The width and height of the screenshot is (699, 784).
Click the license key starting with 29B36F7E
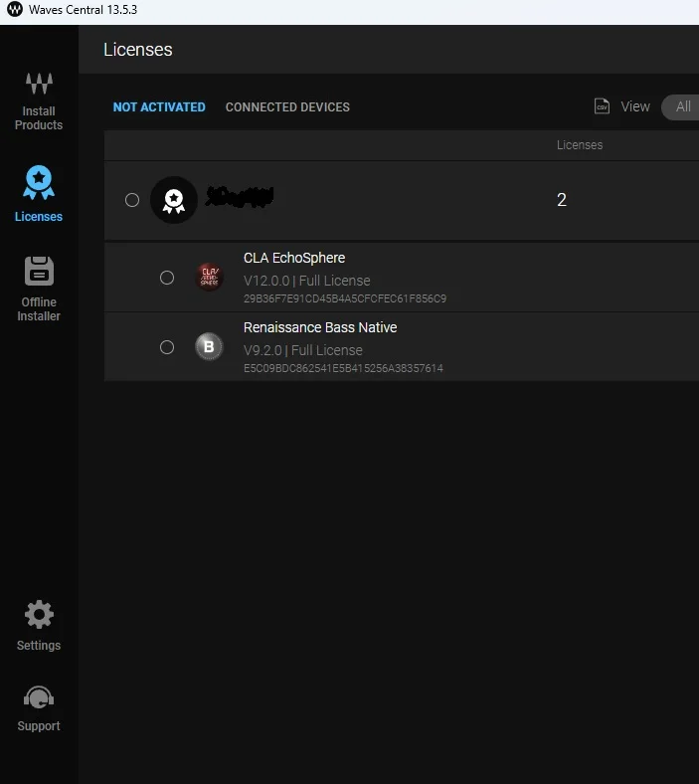point(345,298)
